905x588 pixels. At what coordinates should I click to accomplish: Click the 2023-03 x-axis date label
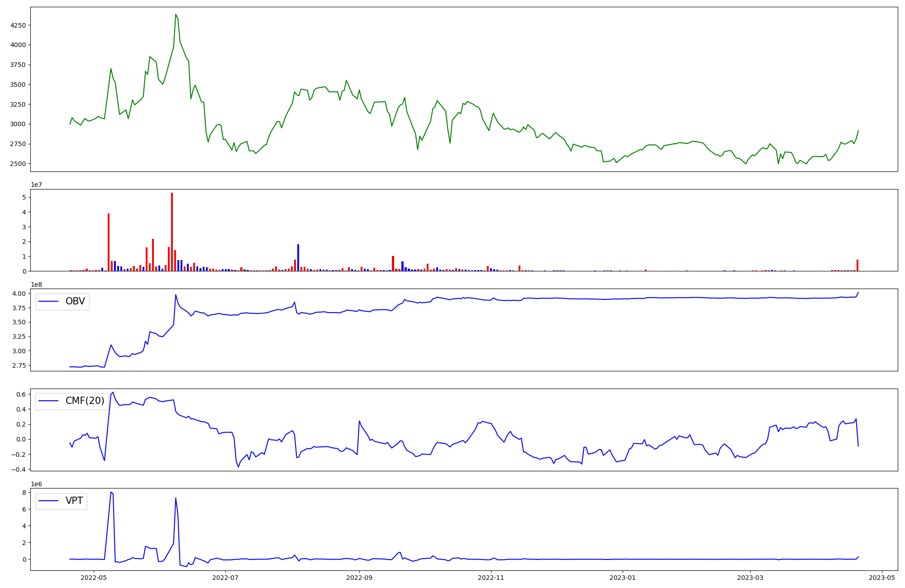pos(750,578)
